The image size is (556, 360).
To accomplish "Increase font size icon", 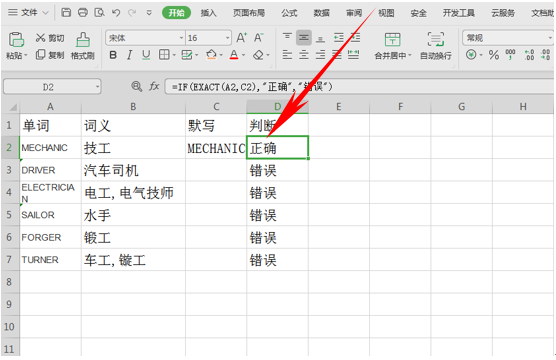I will (x=241, y=38).
